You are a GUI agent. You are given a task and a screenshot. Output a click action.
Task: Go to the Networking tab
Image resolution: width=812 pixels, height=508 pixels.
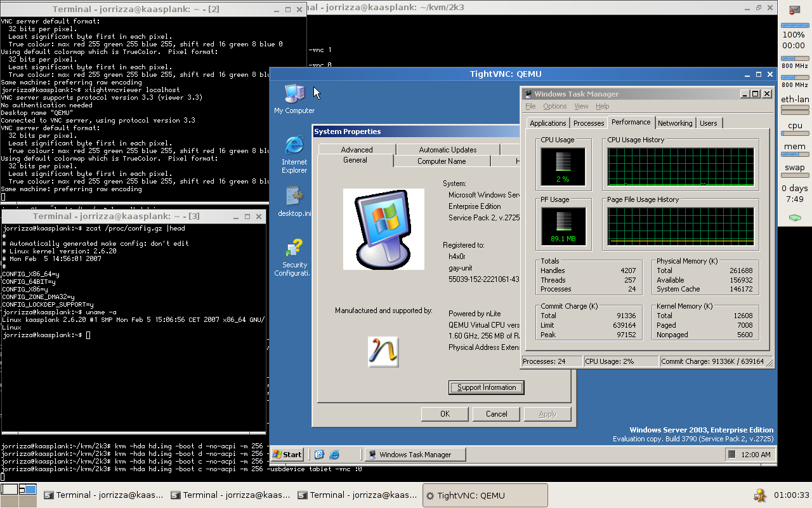coord(675,123)
